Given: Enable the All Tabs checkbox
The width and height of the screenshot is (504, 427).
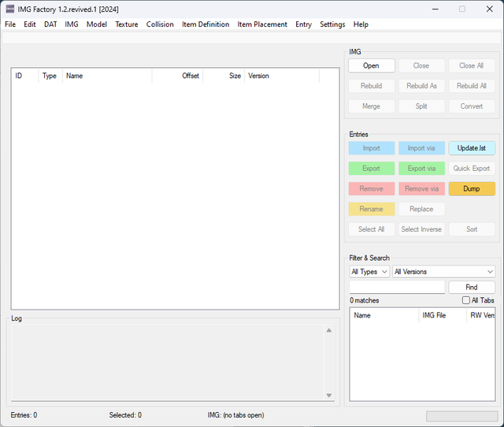Looking at the screenshot, I should [x=465, y=300].
